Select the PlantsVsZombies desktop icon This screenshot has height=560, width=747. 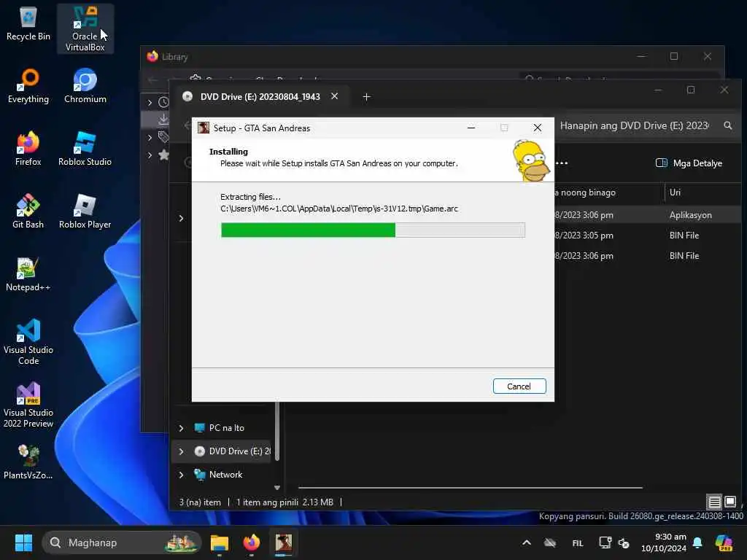click(x=28, y=462)
